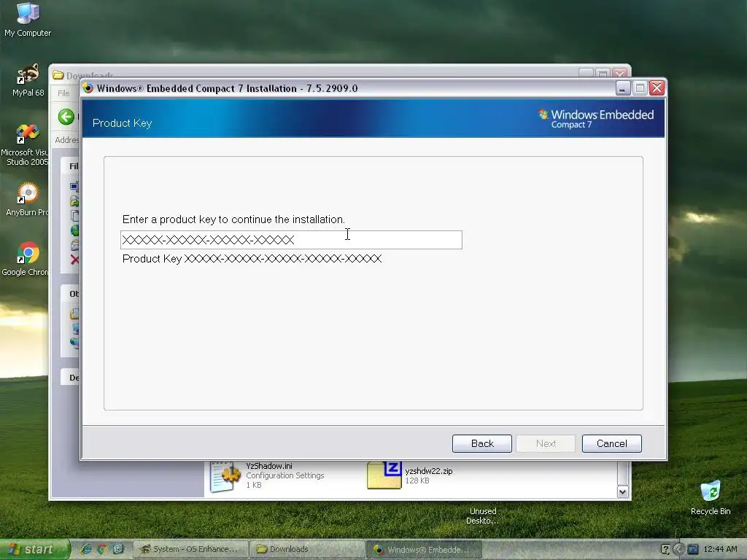Select YzShadow.ini configuration file
747x560 pixels.
coord(267,475)
